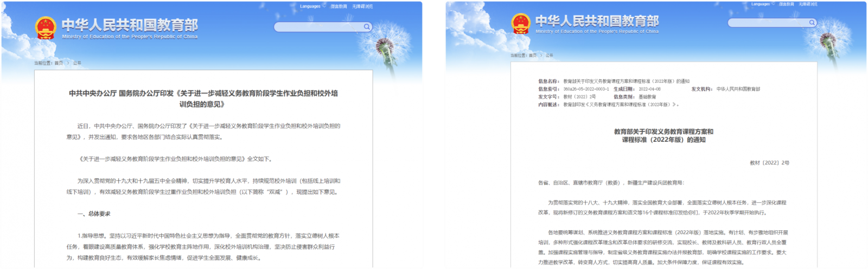Click the search magnifier icon on left page

(367, 27)
